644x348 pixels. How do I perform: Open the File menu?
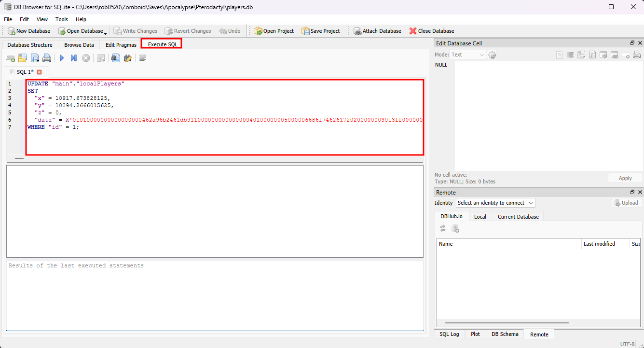click(8, 19)
